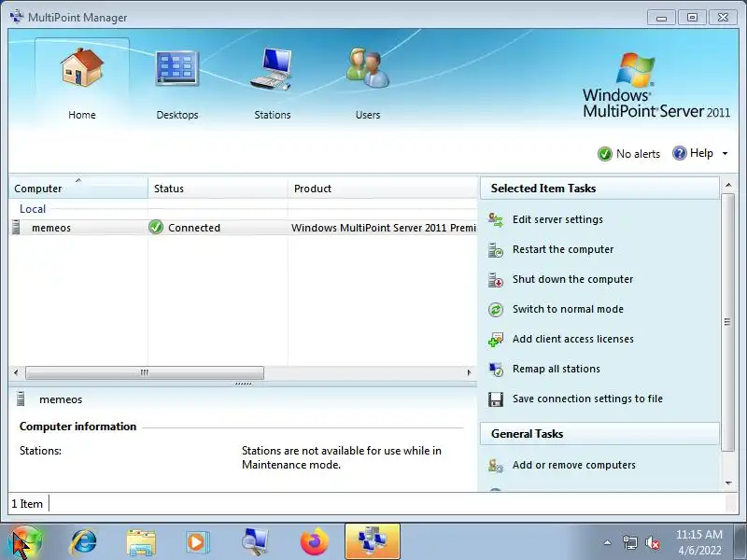
Task: Open the Users tab people icon
Action: pos(367,67)
